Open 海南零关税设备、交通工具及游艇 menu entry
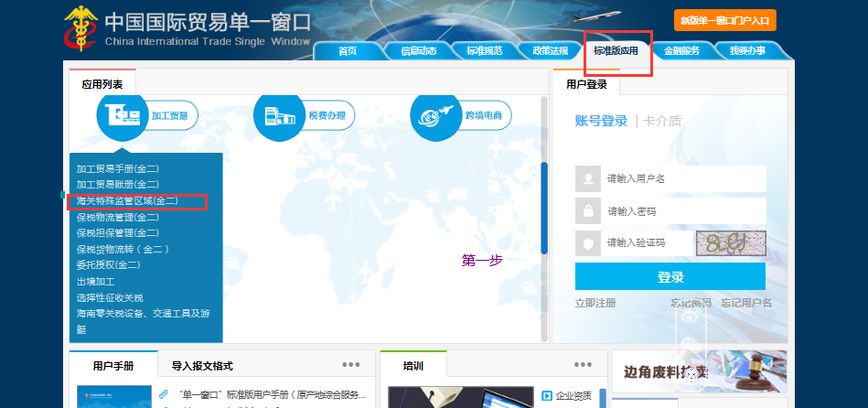This screenshot has height=408, width=868. (144, 322)
